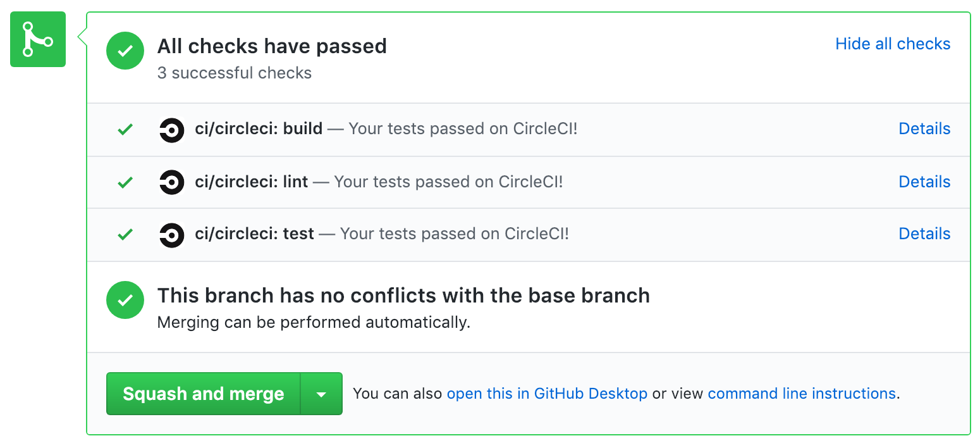Click the Squash and merge button
The height and width of the screenshot is (443, 980).
(204, 394)
